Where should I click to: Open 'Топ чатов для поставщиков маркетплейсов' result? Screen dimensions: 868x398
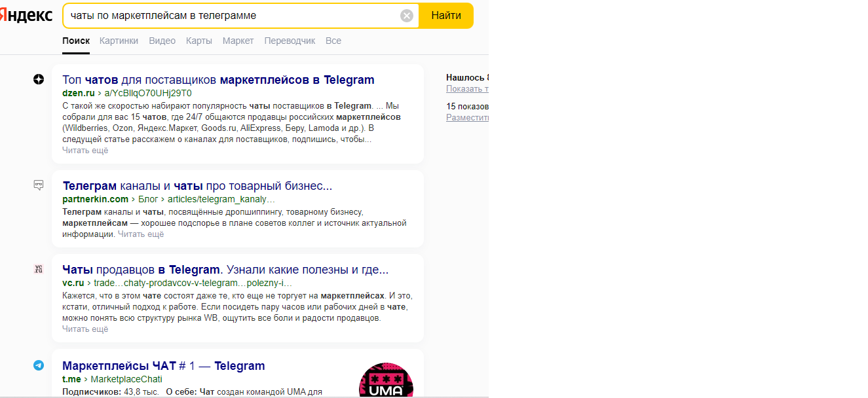pos(218,80)
